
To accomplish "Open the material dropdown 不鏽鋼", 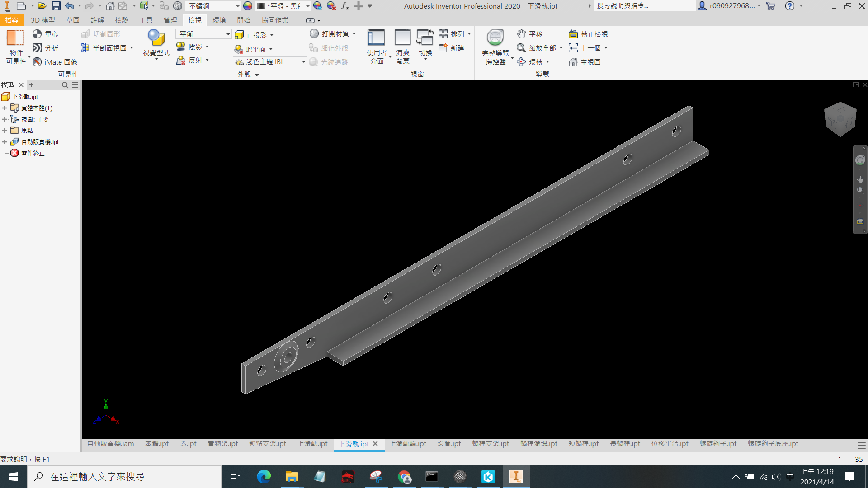I will pyautogui.click(x=213, y=6).
